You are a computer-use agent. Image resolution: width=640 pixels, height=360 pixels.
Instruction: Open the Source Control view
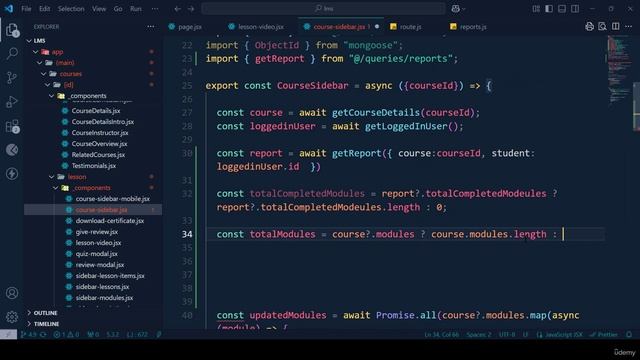coord(12,77)
